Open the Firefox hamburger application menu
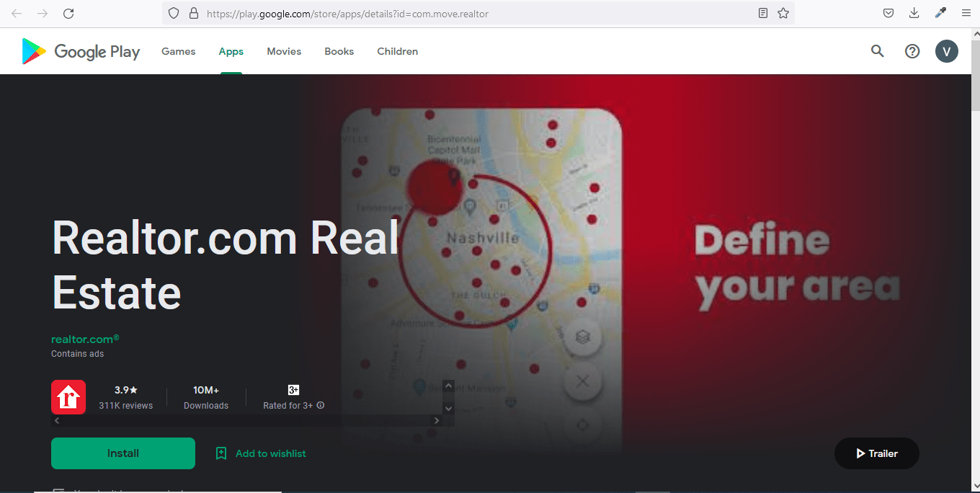The height and width of the screenshot is (493, 980). (x=966, y=14)
